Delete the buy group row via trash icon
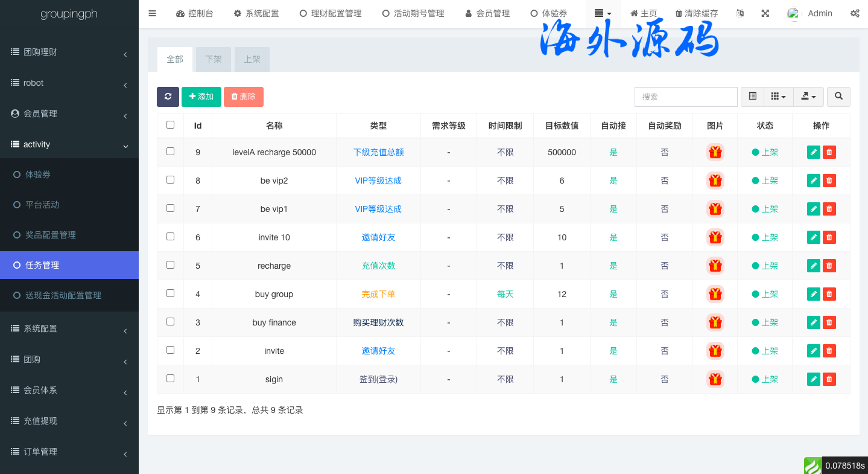868x474 pixels. [x=829, y=294]
